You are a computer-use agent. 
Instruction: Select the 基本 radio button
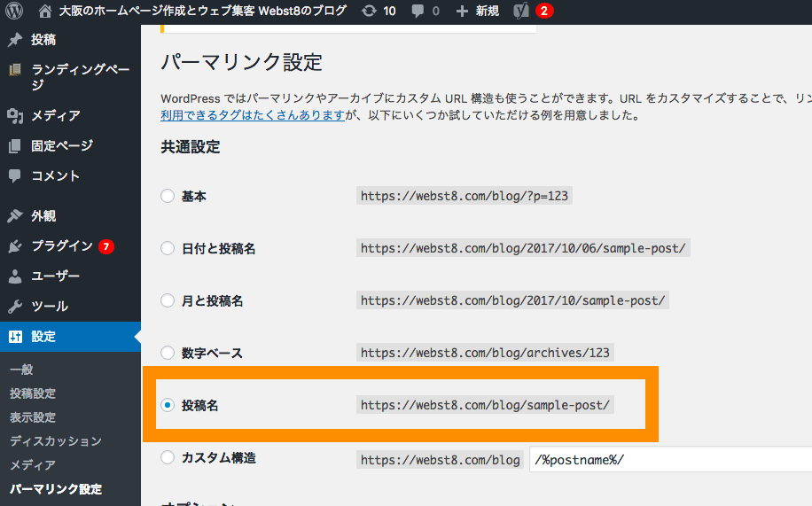168,196
